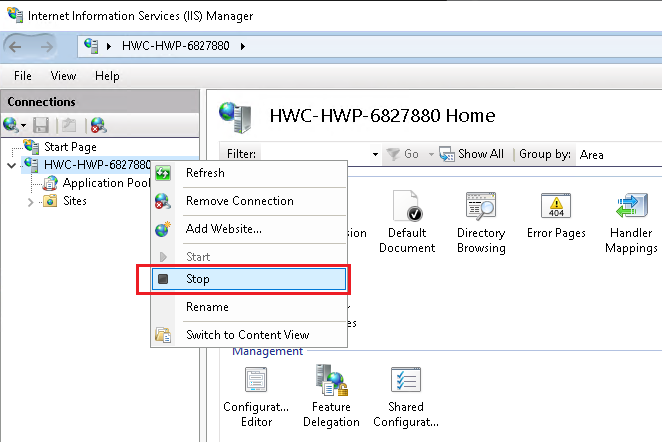Choose Remove Connection from context menu
Screen dimensions: 662x442
(249, 201)
